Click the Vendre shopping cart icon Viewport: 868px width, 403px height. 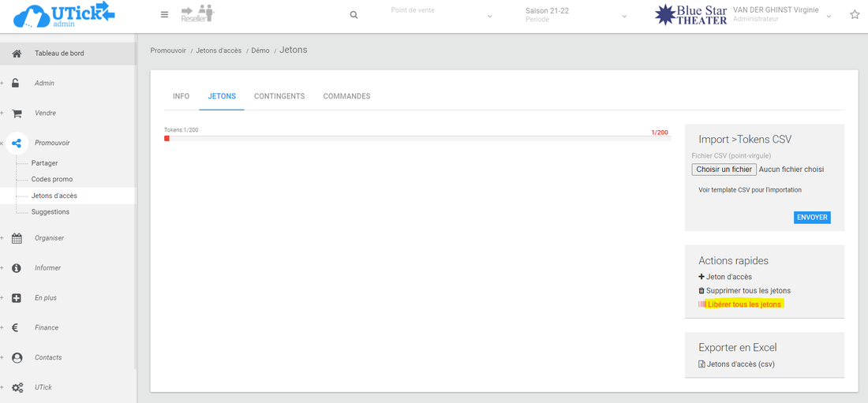point(17,114)
